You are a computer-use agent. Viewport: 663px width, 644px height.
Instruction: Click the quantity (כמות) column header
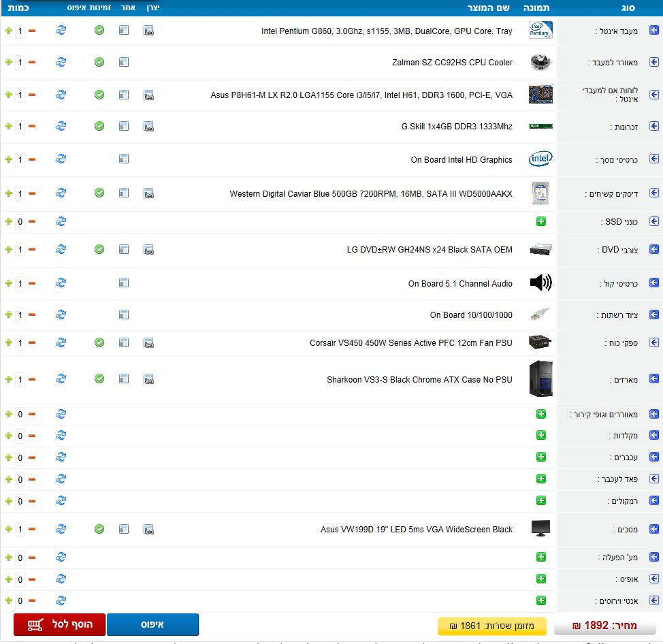point(18,7)
